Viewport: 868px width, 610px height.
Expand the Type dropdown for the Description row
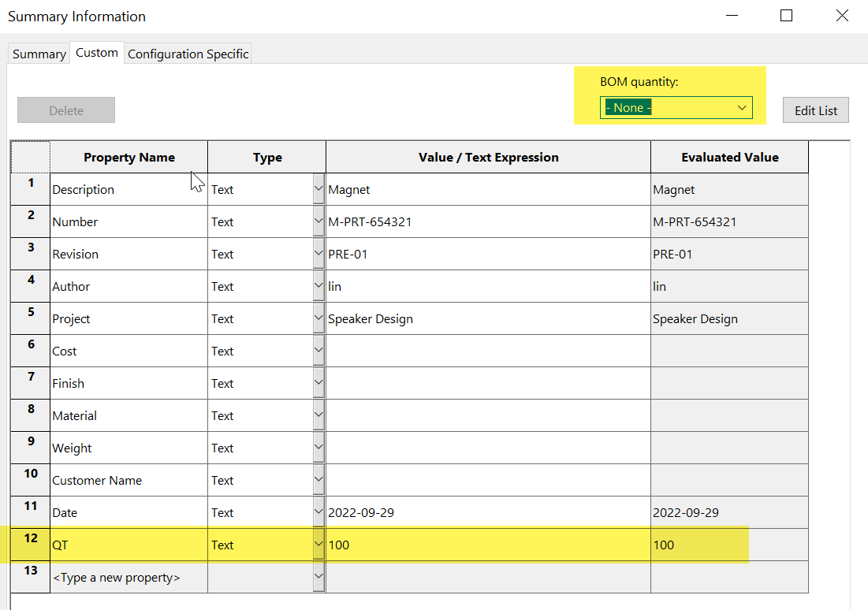point(319,189)
